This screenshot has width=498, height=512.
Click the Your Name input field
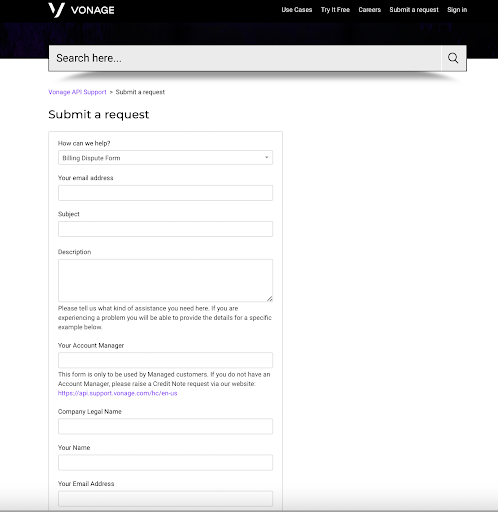(x=165, y=463)
